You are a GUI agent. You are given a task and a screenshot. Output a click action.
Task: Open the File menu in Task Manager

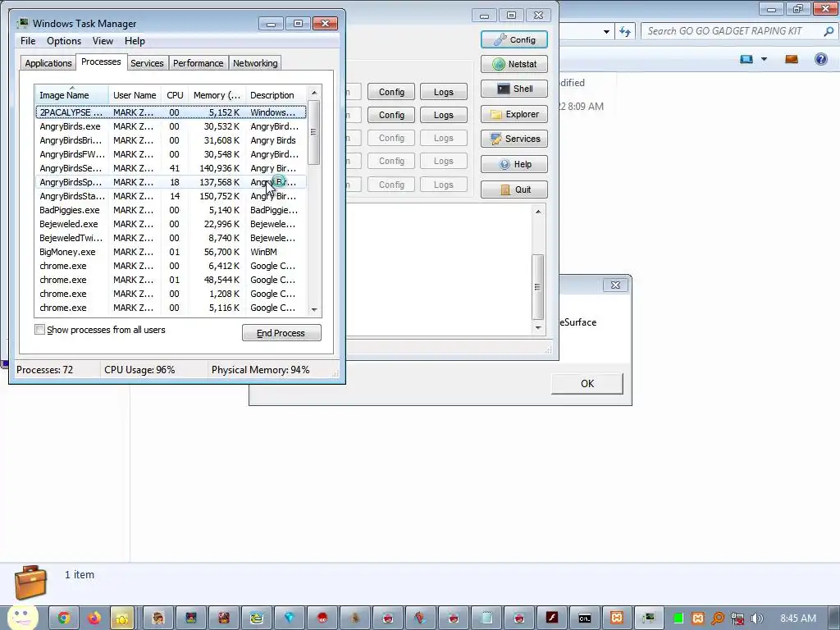28,41
